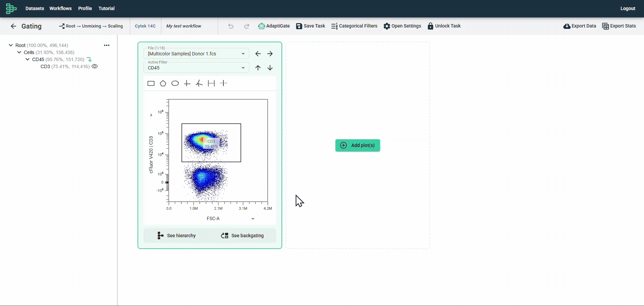Click the cFluor V420 | CD3 axis label
The height and width of the screenshot is (306, 644).
[151, 155]
